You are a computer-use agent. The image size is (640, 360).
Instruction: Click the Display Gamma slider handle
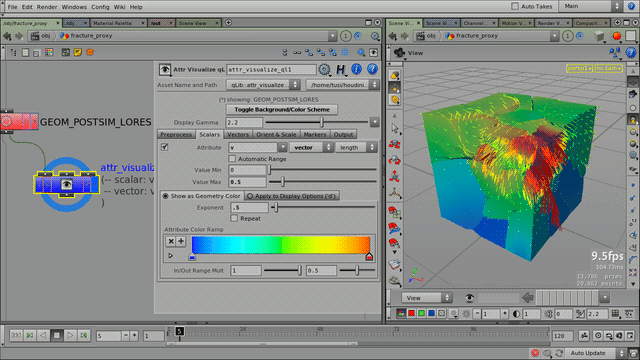click(x=322, y=122)
